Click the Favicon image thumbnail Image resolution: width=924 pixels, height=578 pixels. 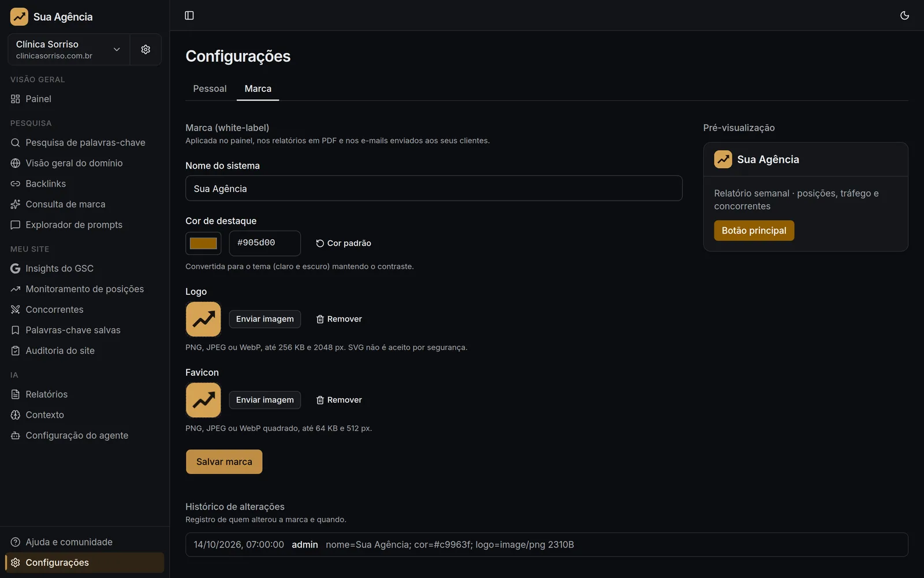[x=203, y=400]
